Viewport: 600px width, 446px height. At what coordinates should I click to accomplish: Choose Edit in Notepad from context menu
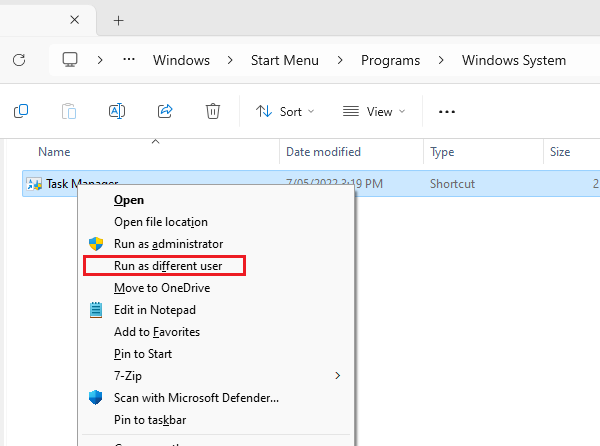(155, 310)
